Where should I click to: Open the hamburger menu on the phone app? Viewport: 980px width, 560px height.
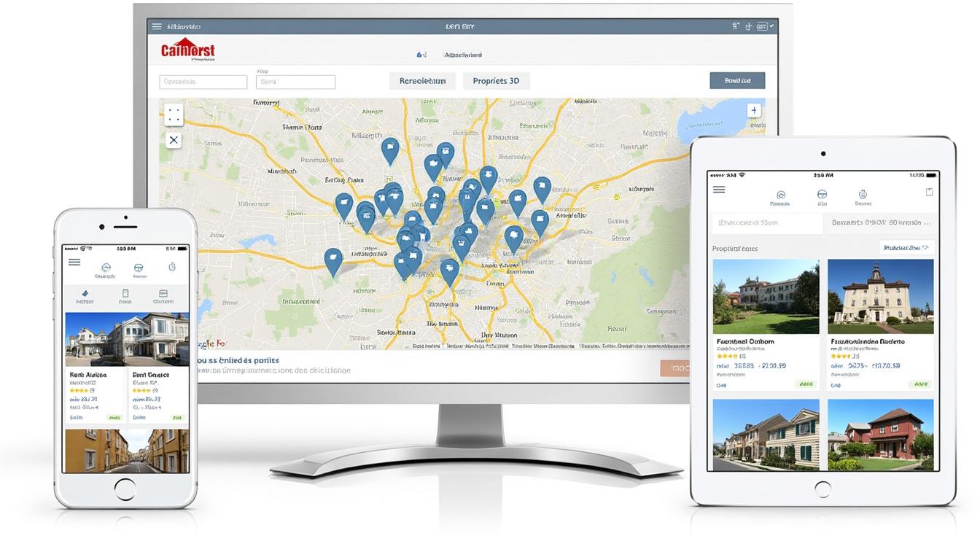74,262
